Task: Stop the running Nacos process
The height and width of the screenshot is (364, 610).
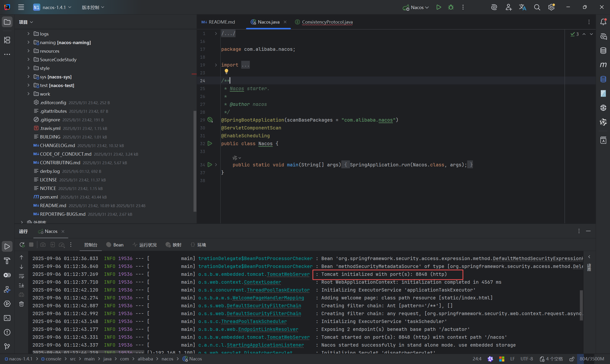Action: point(31,245)
